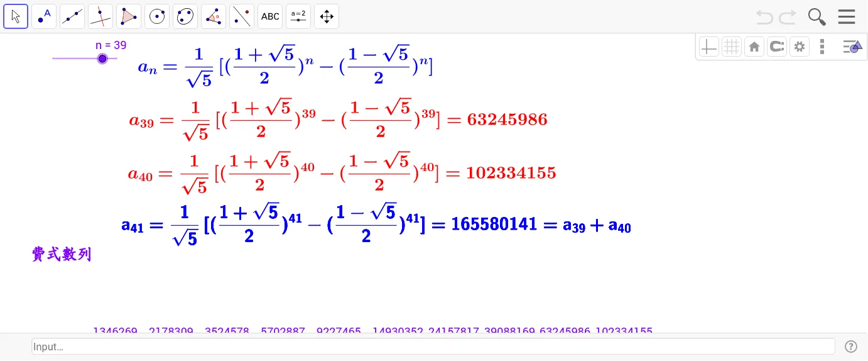Toggle the axes display
868x361 pixels.
click(709, 47)
